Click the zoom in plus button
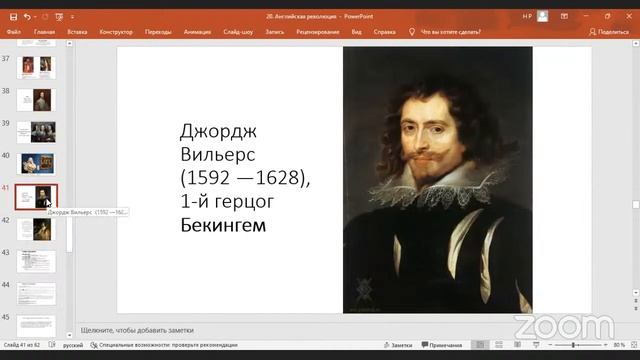This screenshot has height=360, width=640. click(605, 345)
